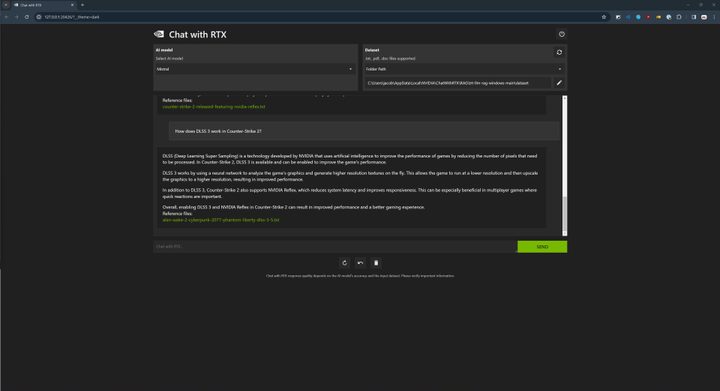
Task: Open the Dataset dropdown showing Folder Path
Action: (464, 69)
